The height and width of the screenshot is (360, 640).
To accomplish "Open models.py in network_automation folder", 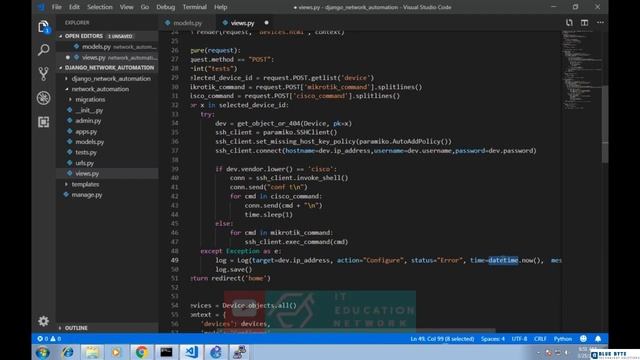I will click(x=89, y=142).
